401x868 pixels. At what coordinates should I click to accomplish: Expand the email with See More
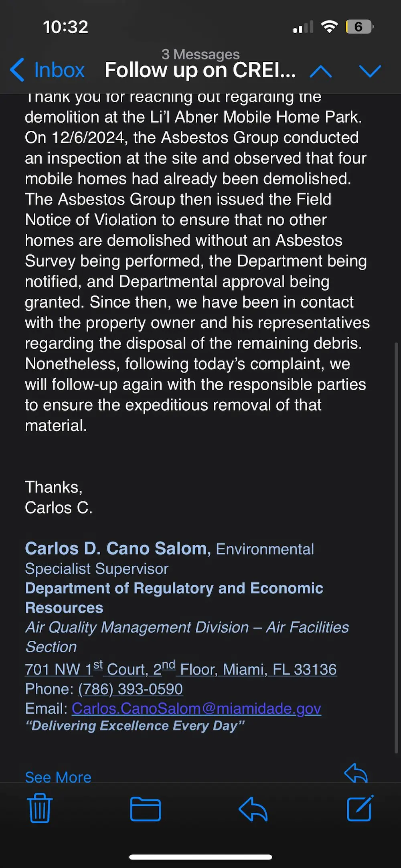pyautogui.click(x=58, y=777)
